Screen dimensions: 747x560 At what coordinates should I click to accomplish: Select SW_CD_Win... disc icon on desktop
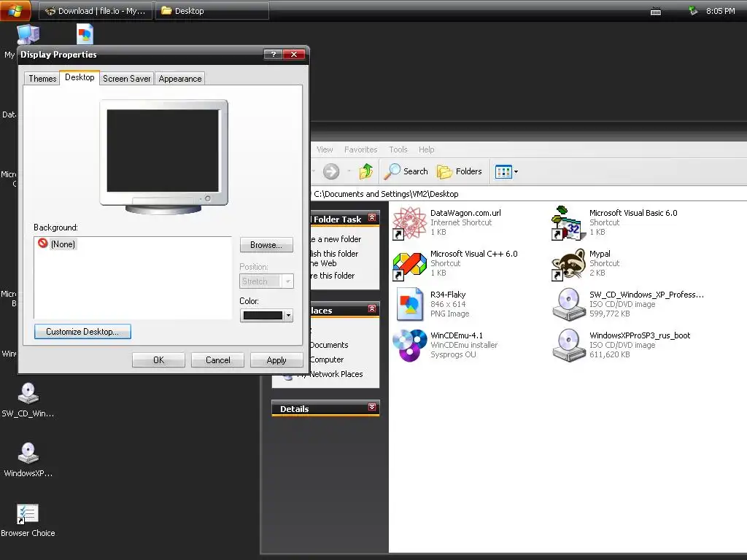pyautogui.click(x=28, y=393)
